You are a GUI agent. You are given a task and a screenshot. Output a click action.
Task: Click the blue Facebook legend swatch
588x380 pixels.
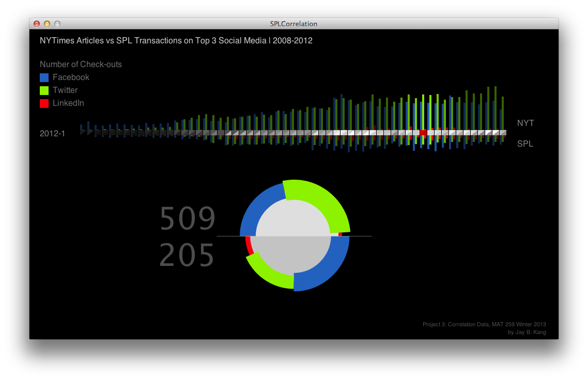[x=44, y=77]
